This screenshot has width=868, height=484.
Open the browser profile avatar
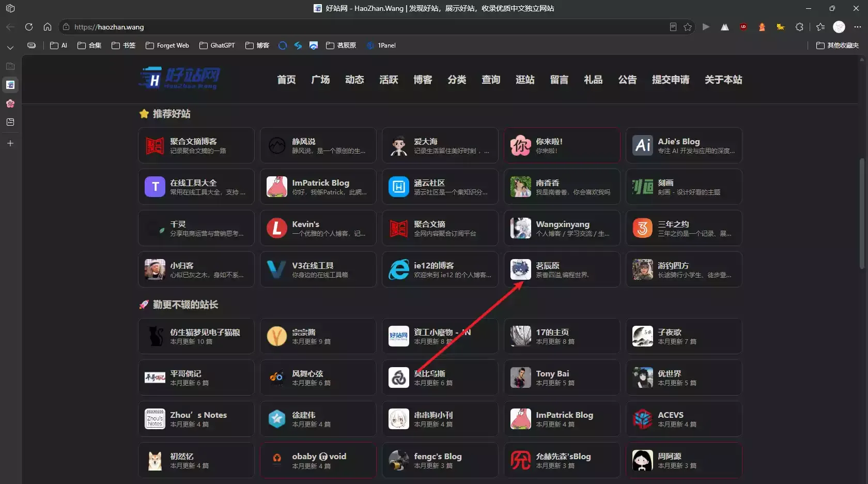point(839,27)
